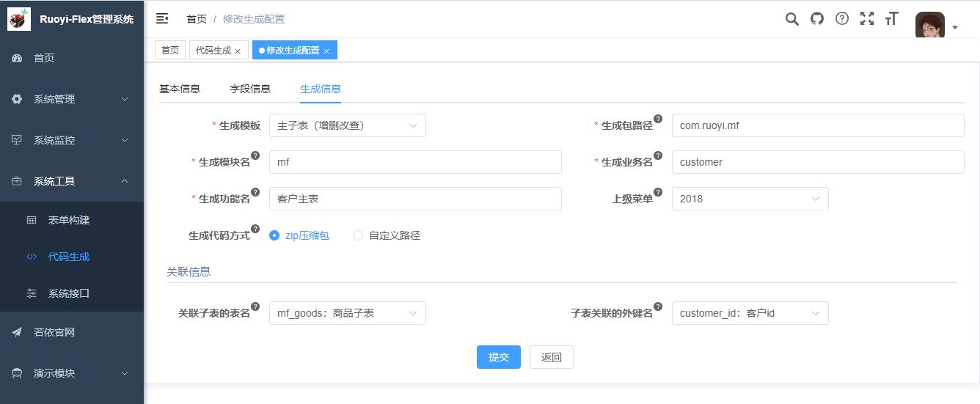Expand the 系统管理 sidebar menu
Image resolution: width=980 pixels, height=404 pixels.
[72, 99]
